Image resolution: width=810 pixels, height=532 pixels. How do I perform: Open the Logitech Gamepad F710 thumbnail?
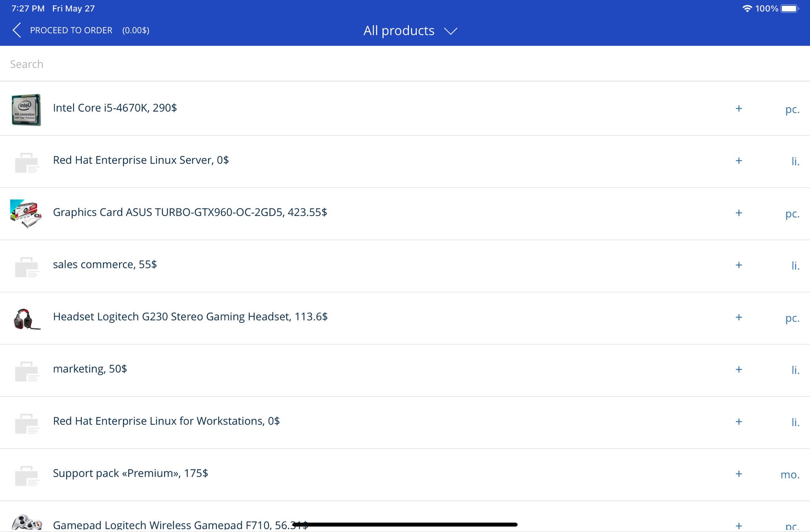coord(26,523)
